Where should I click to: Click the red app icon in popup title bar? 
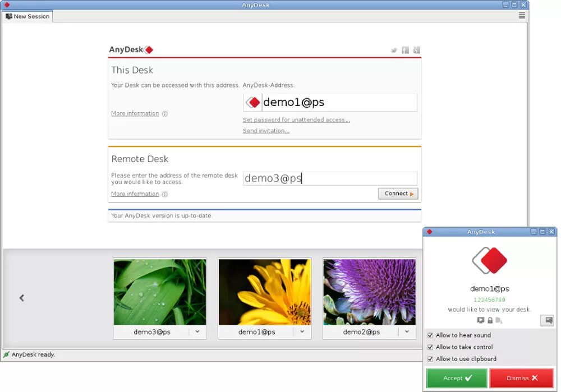[429, 232]
